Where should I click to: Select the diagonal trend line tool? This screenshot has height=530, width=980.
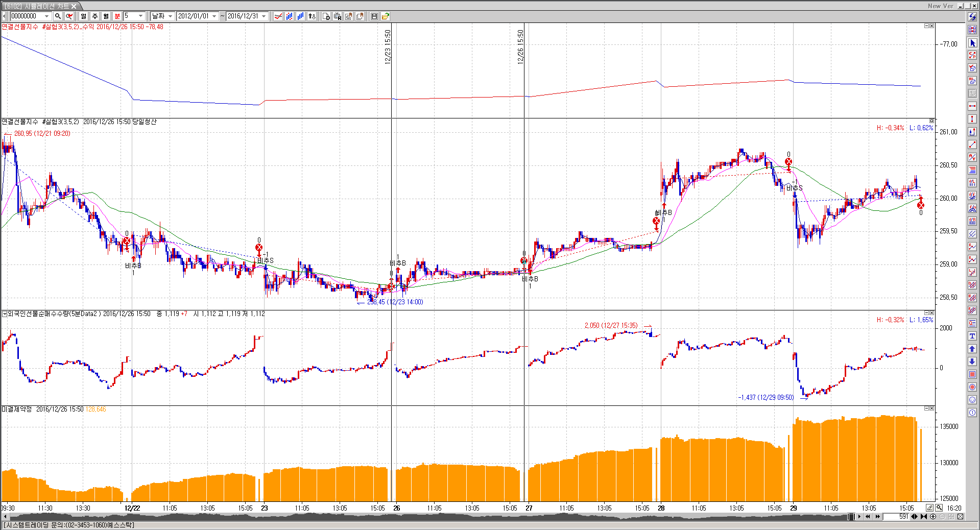coord(972,144)
